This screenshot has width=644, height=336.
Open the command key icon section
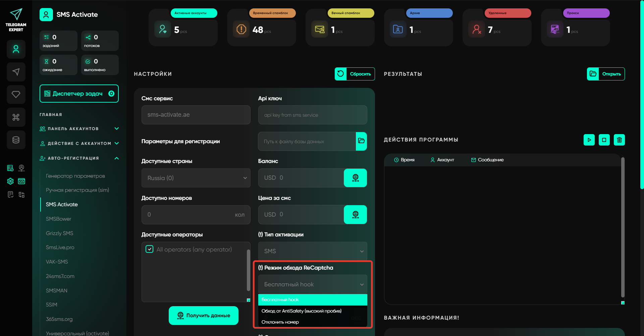tap(16, 117)
